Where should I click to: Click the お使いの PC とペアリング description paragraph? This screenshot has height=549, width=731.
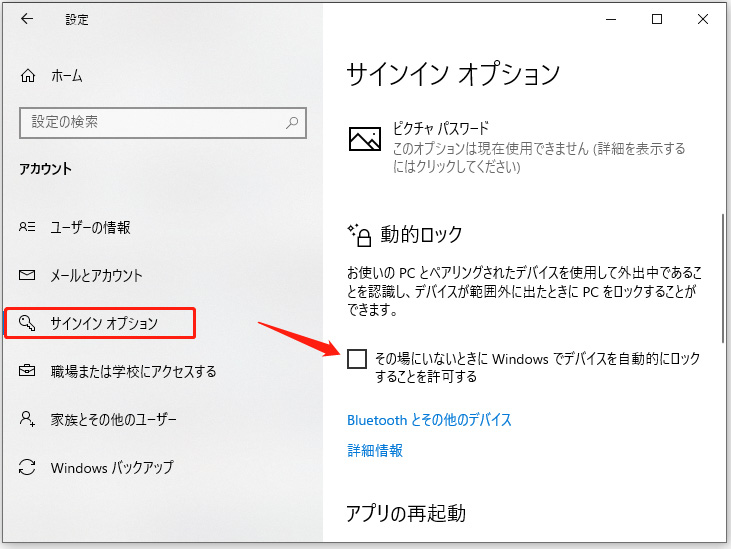tap(524, 291)
